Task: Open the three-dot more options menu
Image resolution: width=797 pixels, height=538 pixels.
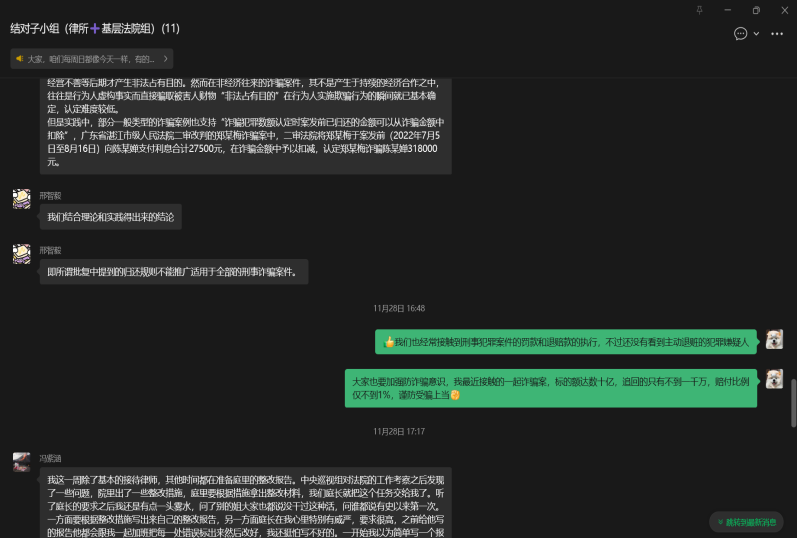Action: tap(777, 33)
